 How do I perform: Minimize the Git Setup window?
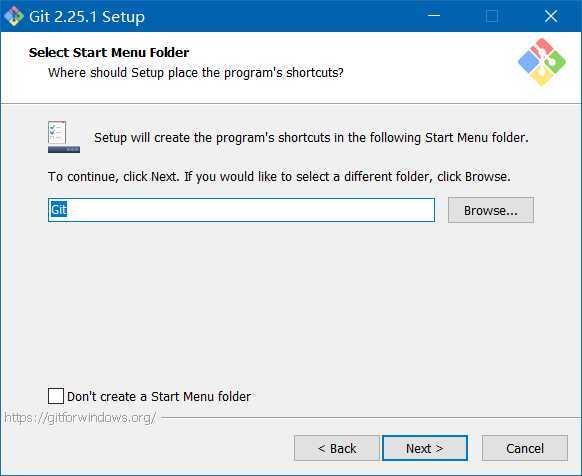click(x=434, y=16)
